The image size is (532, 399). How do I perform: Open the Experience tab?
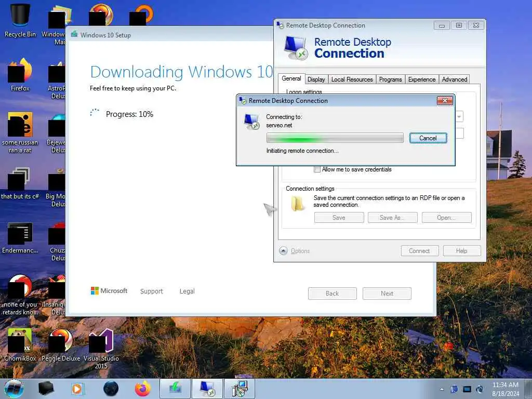[x=422, y=79]
